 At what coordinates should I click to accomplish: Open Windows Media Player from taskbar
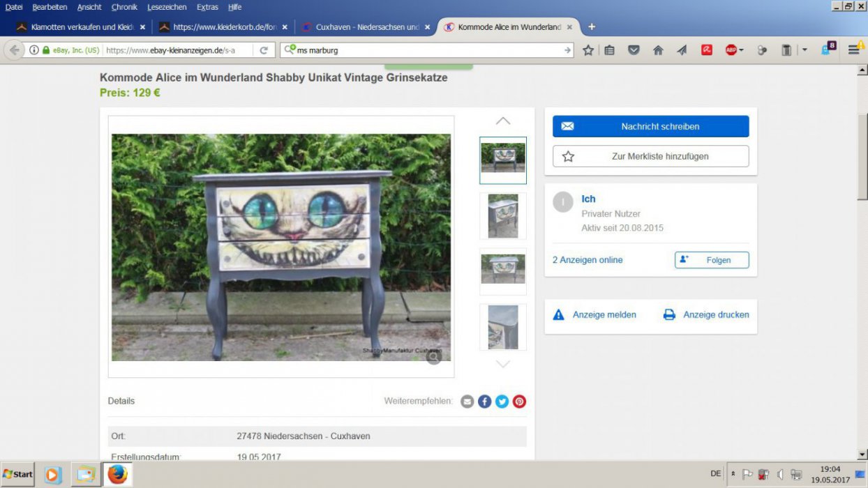[53, 474]
